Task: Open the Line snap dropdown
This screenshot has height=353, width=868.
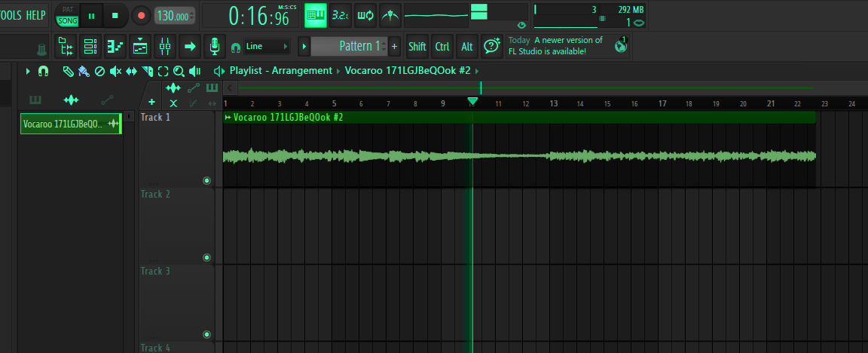Action: pos(267,46)
